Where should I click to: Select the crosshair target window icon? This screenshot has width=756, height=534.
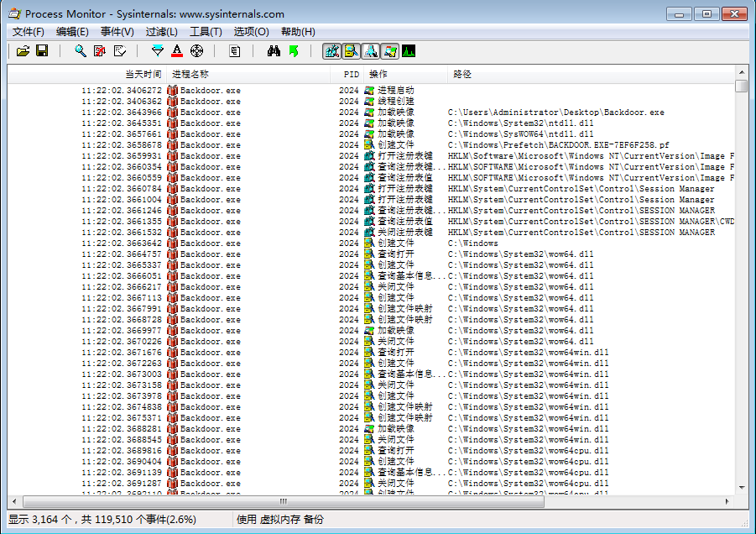click(x=196, y=51)
